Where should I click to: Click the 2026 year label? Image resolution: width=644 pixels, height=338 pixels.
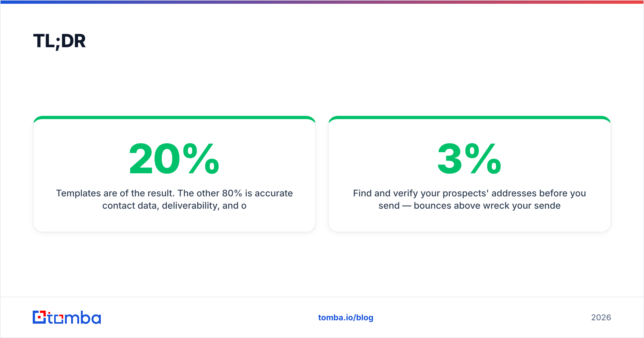pyautogui.click(x=601, y=318)
